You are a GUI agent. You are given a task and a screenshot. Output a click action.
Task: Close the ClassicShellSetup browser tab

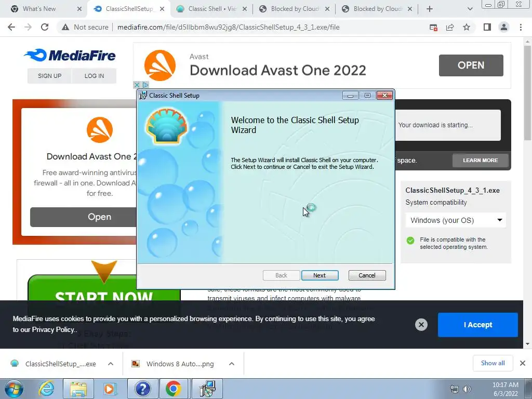162,9
